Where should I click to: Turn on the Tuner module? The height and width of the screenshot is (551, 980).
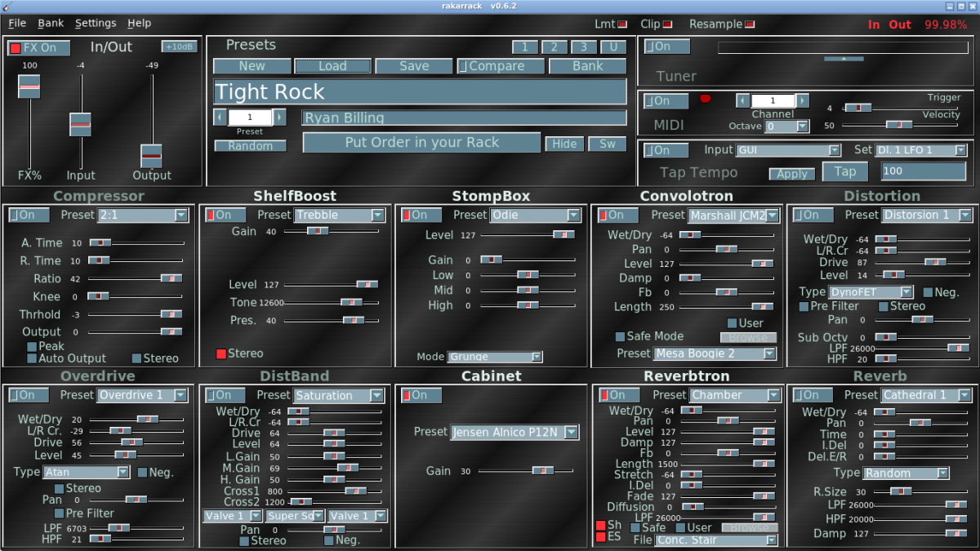(666, 47)
